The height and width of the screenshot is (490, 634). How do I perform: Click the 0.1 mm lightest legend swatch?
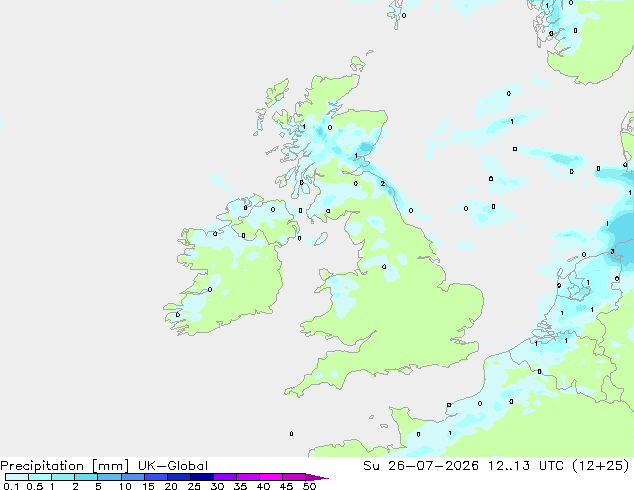(17, 477)
